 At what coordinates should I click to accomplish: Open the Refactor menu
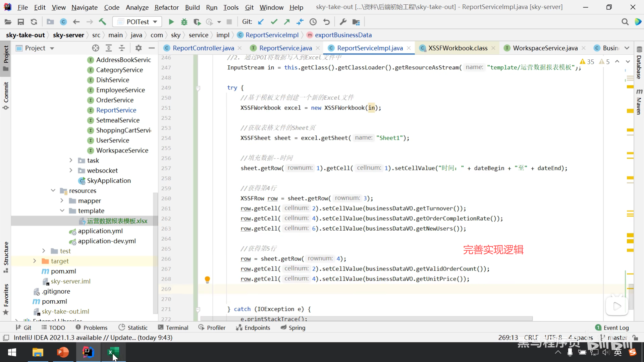pyautogui.click(x=166, y=7)
